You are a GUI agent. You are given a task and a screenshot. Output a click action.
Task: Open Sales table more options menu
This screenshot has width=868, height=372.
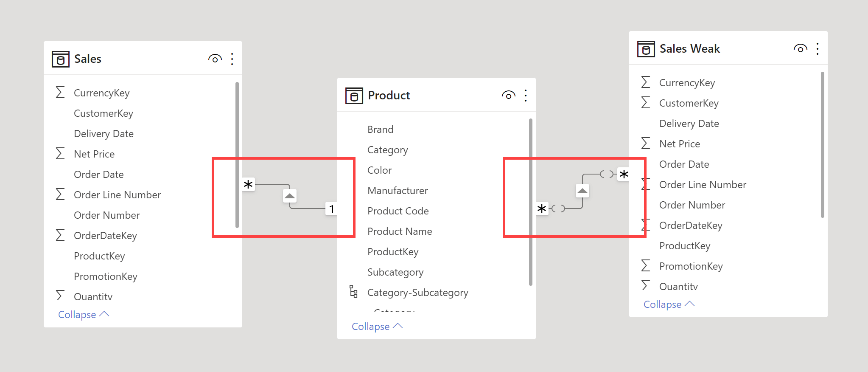click(232, 59)
